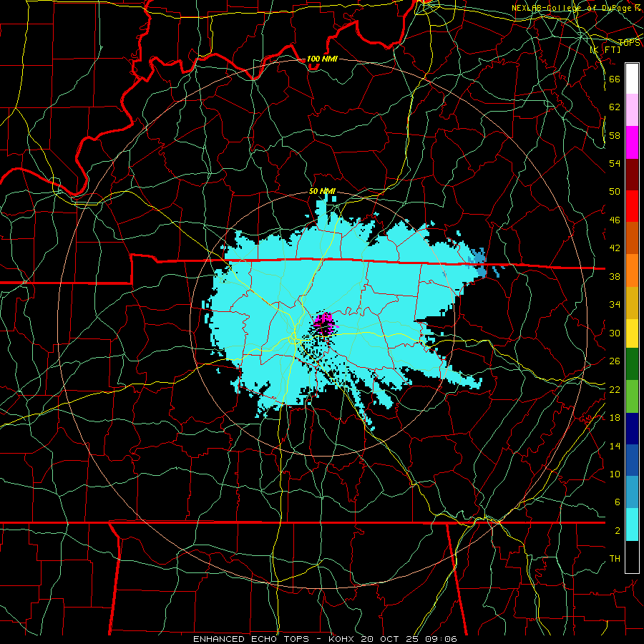Viewport: 644px width, 644px height.
Task: Click the darker blue echo patch at east edge
Action: 478,262
